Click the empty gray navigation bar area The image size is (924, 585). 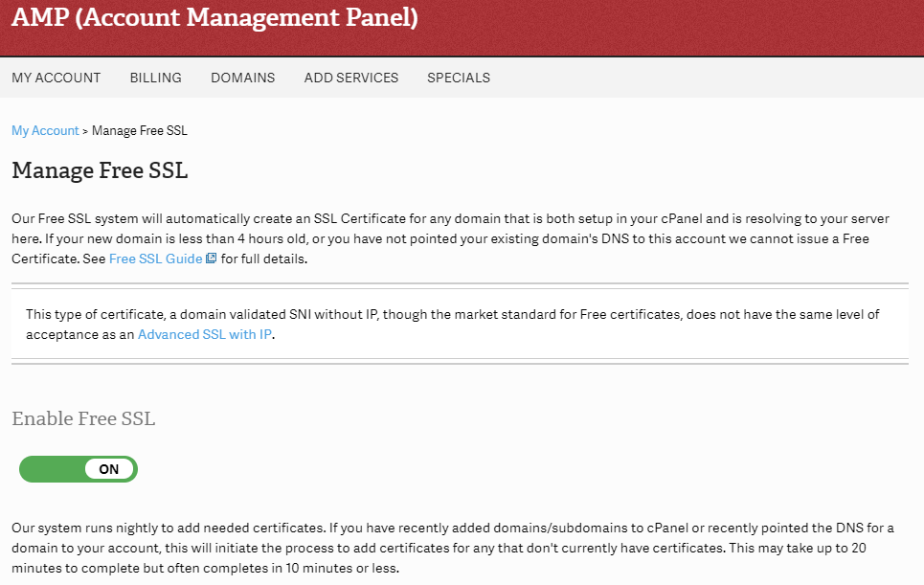(x=709, y=78)
